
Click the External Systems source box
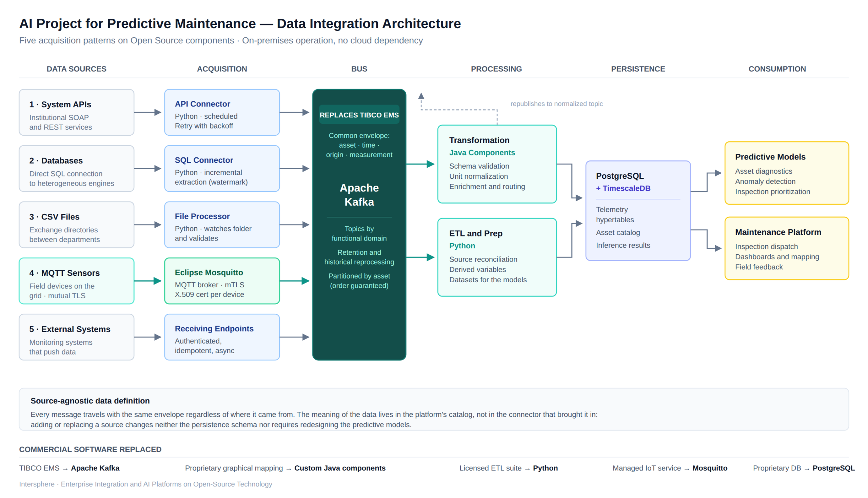coord(77,337)
